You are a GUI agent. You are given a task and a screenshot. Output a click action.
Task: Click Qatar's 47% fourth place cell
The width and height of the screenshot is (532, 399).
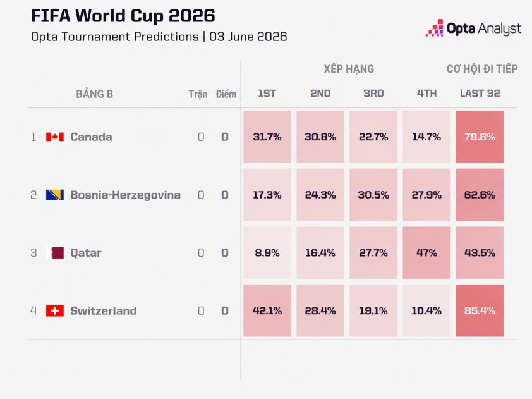point(426,253)
